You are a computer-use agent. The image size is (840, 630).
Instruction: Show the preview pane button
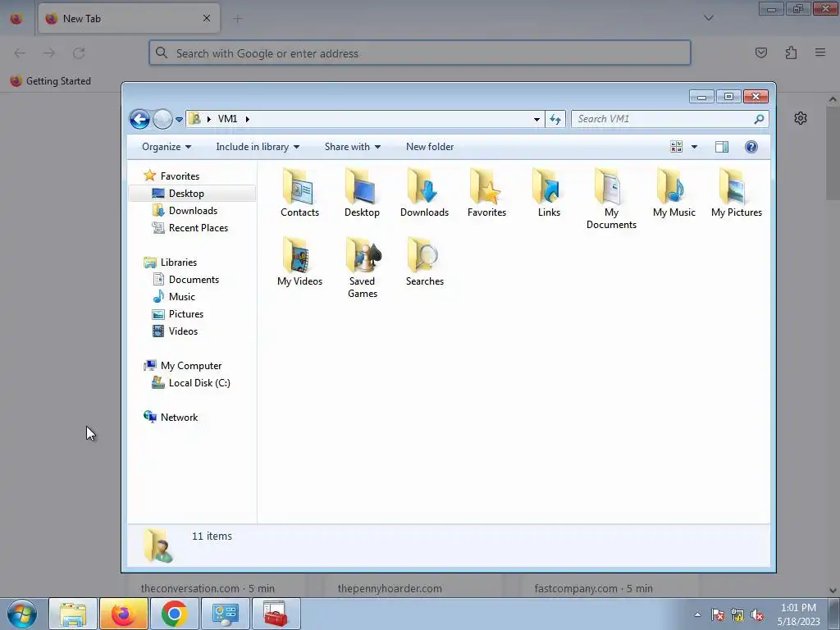click(x=722, y=147)
